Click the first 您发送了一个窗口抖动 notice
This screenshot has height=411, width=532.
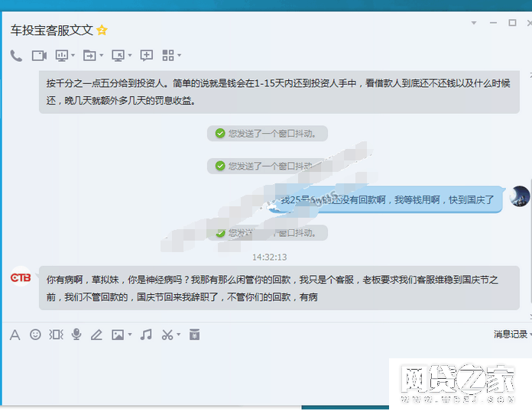coord(268,133)
